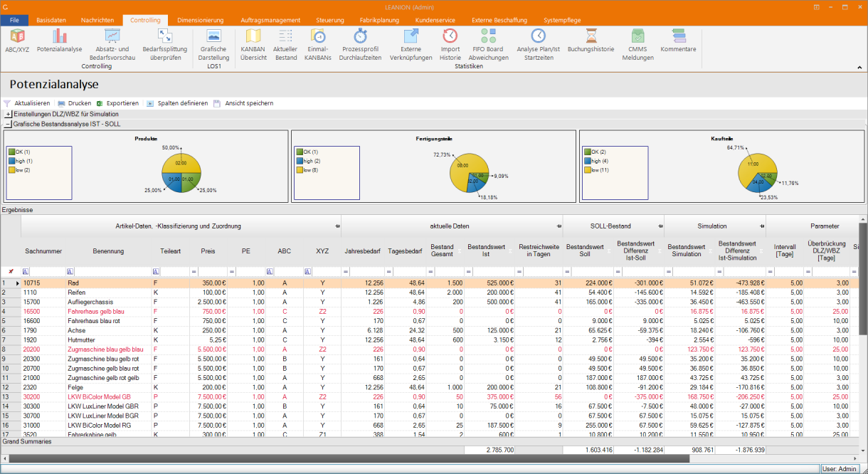Screen dimensions: 868x474
Task: Click the Sachnummer filter input field
Action: tap(48, 272)
